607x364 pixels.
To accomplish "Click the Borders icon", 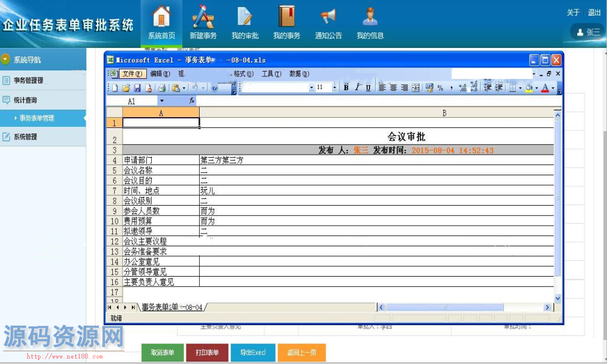I will pos(512,88).
